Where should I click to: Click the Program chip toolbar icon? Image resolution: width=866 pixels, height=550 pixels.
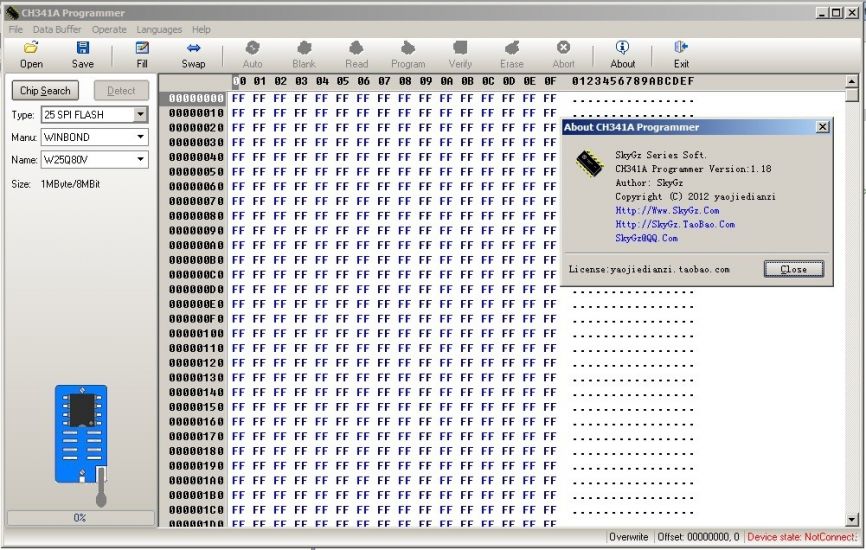point(408,48)
